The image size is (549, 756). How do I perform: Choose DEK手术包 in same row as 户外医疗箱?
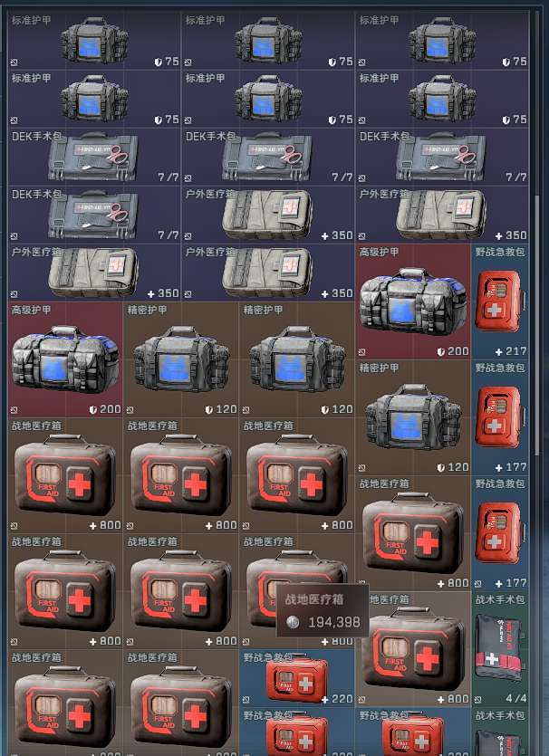(x=94, y=214)
